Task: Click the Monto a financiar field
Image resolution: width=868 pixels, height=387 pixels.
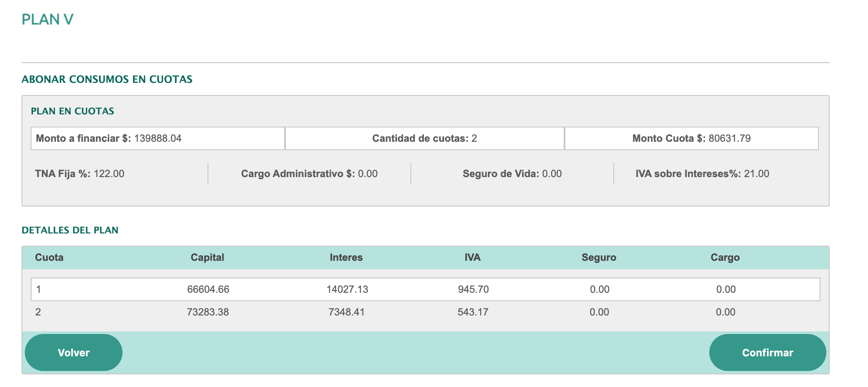Action: 158,138
